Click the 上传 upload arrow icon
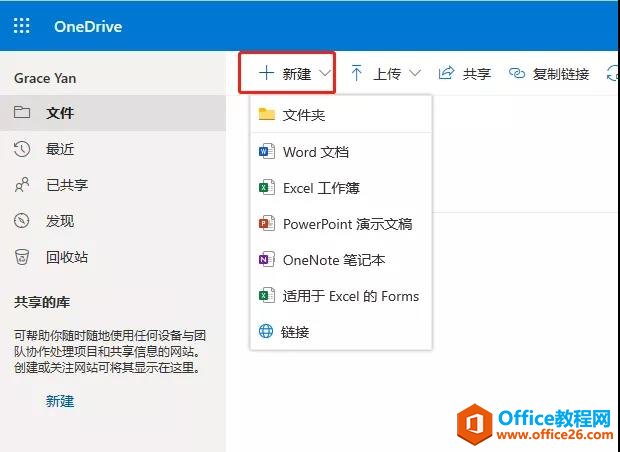 356,73
